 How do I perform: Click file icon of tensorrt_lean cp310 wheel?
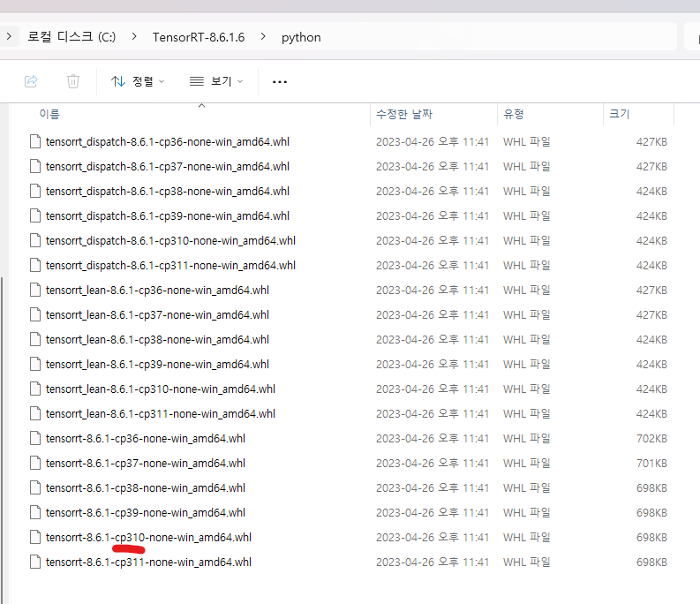point(35,389)
